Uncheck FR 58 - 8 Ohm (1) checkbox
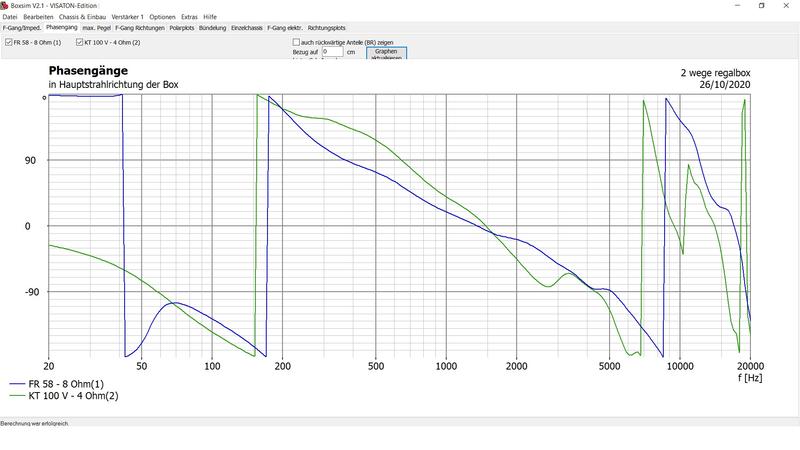The height and width of the screenshot is (450, 800). 9,42
